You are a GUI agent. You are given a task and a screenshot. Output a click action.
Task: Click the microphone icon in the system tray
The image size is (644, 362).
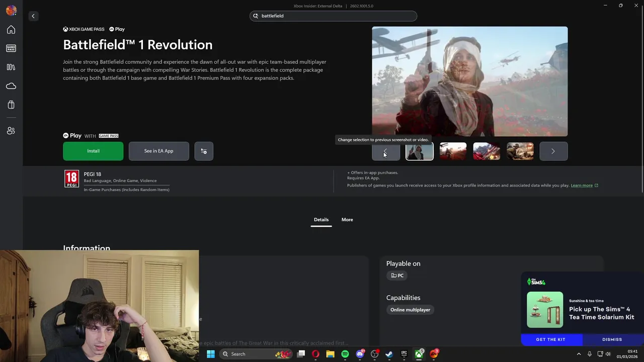[x=590, y=354]
